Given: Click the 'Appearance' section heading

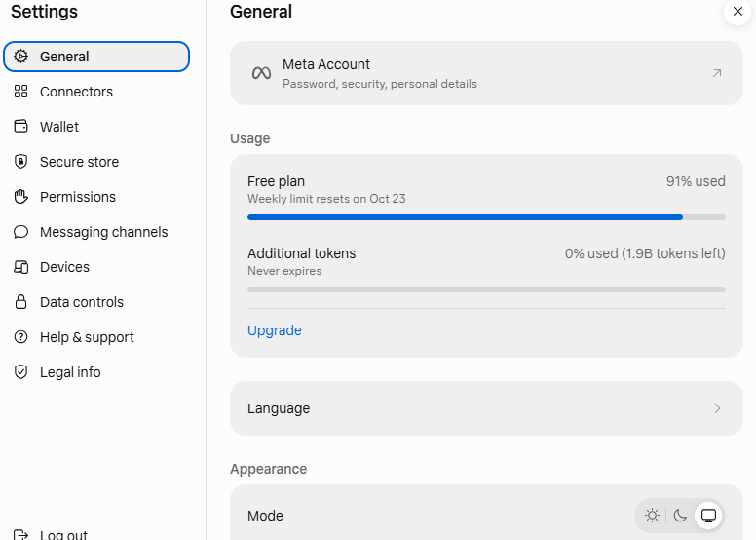Looking at the screenshot, I should [x=268, y=469].
